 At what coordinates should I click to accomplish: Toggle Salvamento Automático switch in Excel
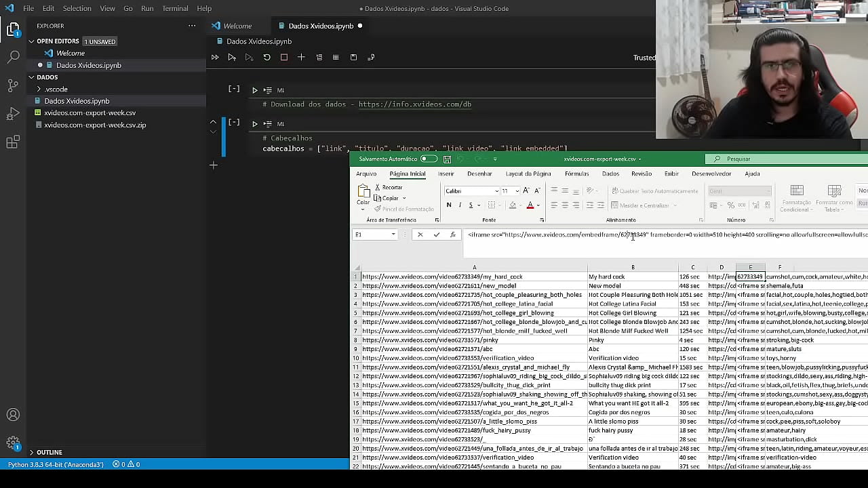(429, 159)
